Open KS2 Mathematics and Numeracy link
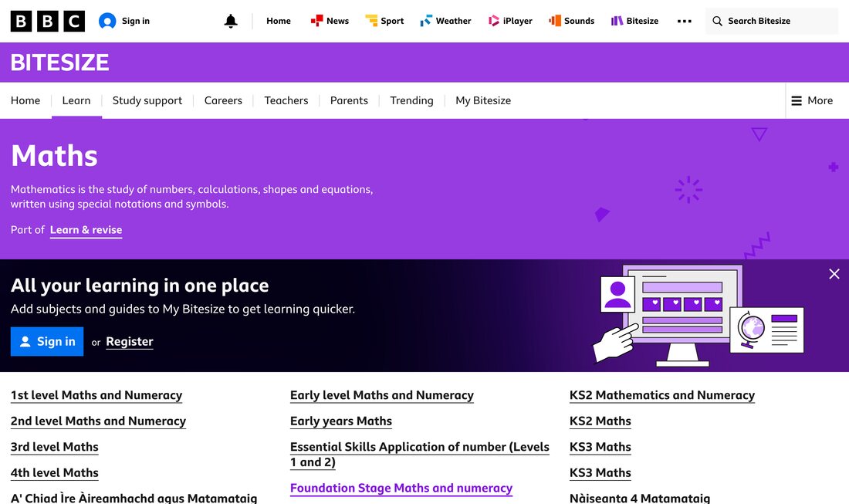This screenshot has height=504, width=849. tap(662, 395)
